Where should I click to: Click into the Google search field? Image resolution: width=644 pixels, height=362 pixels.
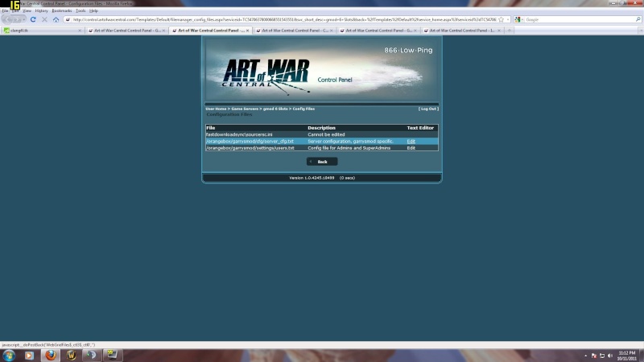coord(579,19)
